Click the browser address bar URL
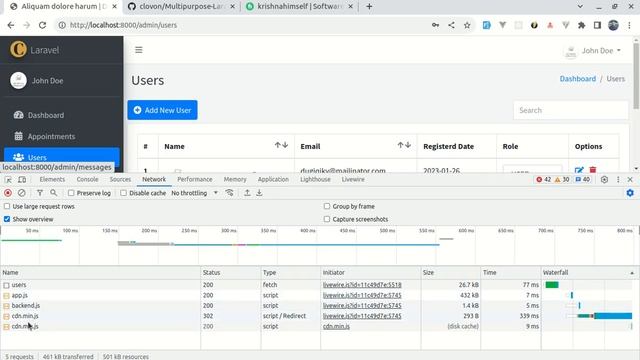This screenshot has width=640, height=360. [123, 25]
